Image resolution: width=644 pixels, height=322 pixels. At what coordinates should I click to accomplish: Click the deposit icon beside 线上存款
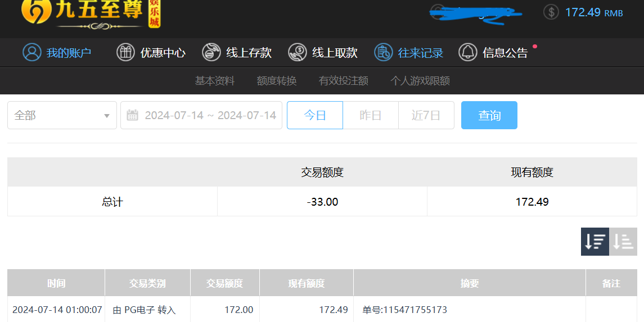(x=211, y=52)
